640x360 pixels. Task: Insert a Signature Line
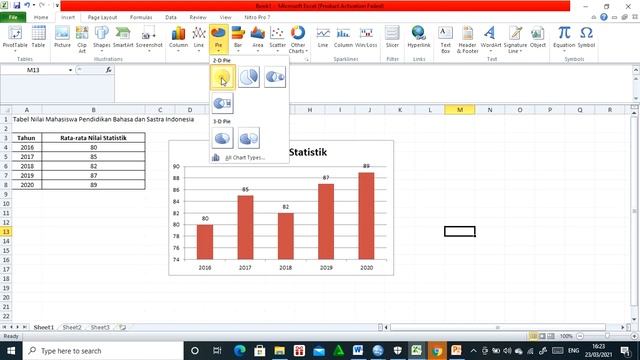click(x=515, y=39)
